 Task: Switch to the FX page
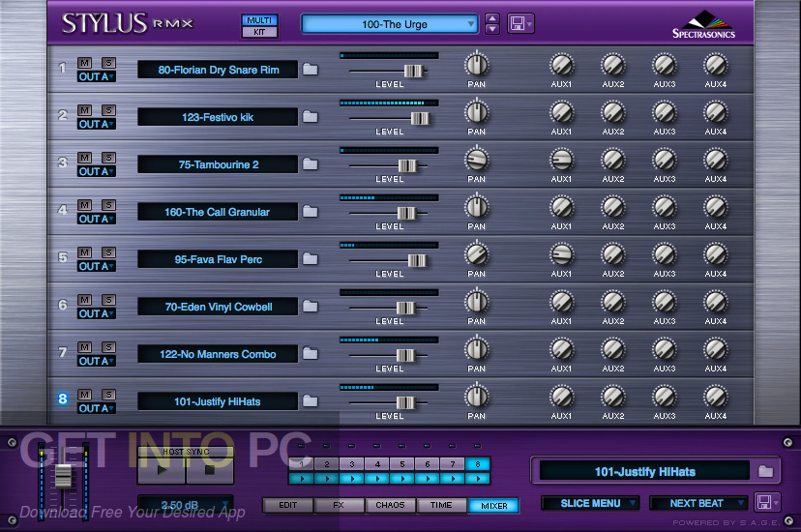(x=339, y=505)
